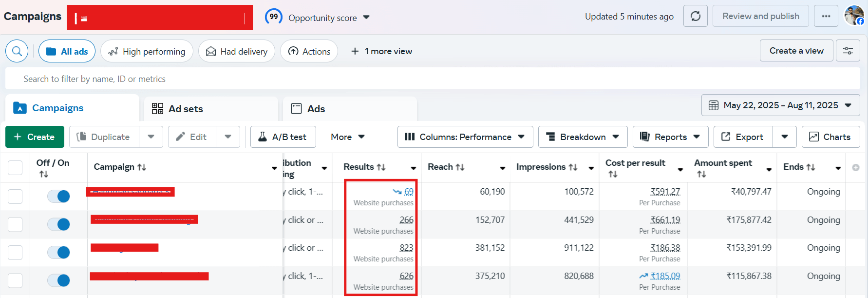Screen dimensions: 868x298
Task: Open the account profile picture
Action: pos(854,16)
